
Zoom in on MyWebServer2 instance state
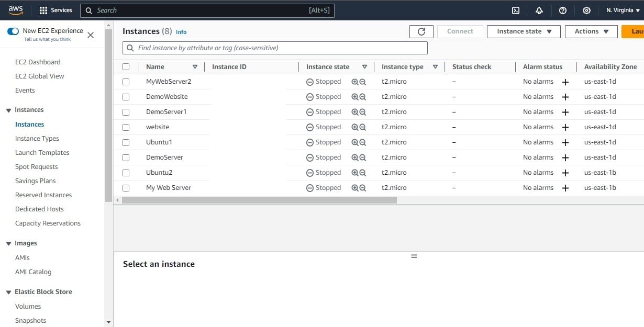pyautogui.click(x=355, y=81)
